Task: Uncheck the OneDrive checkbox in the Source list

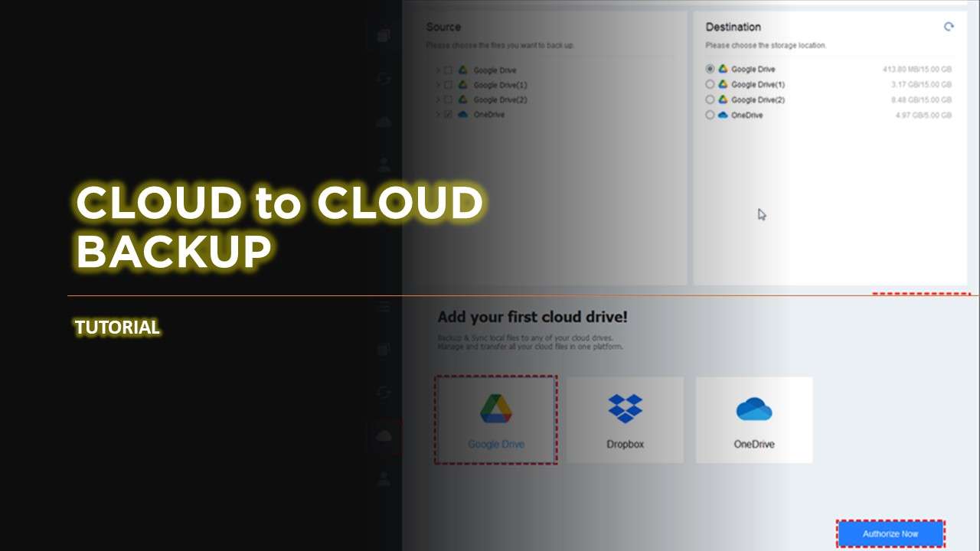Action: [x=448, y=114]
